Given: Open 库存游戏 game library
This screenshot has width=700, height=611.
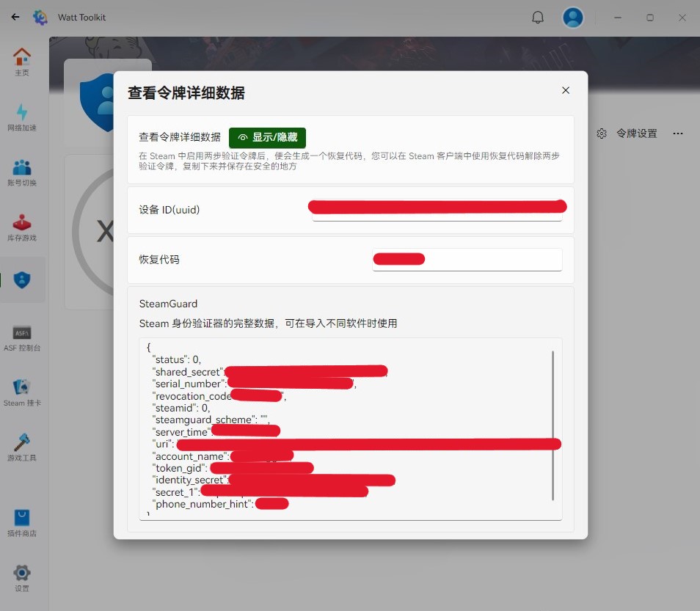Looking at the screenshot, I should [x=22, y=227].
